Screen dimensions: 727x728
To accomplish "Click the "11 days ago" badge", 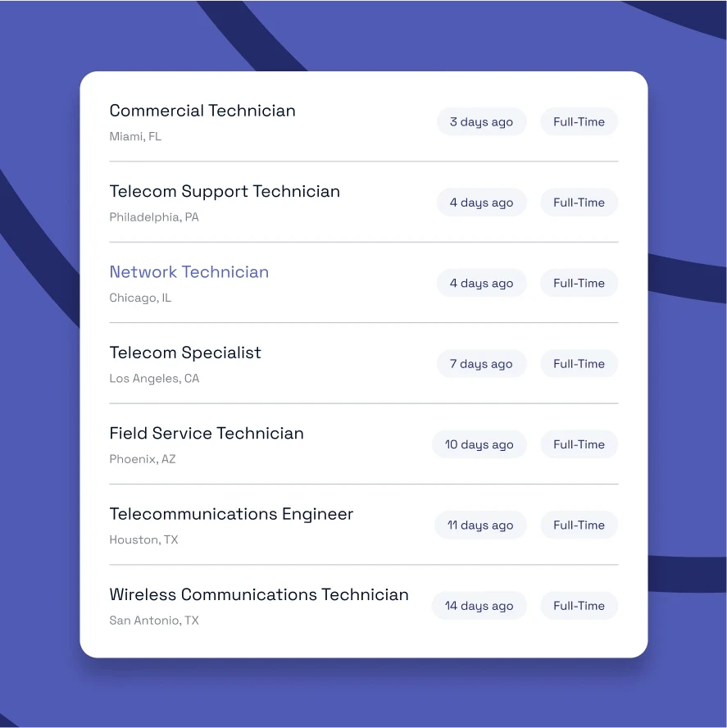I will point(480,526).
